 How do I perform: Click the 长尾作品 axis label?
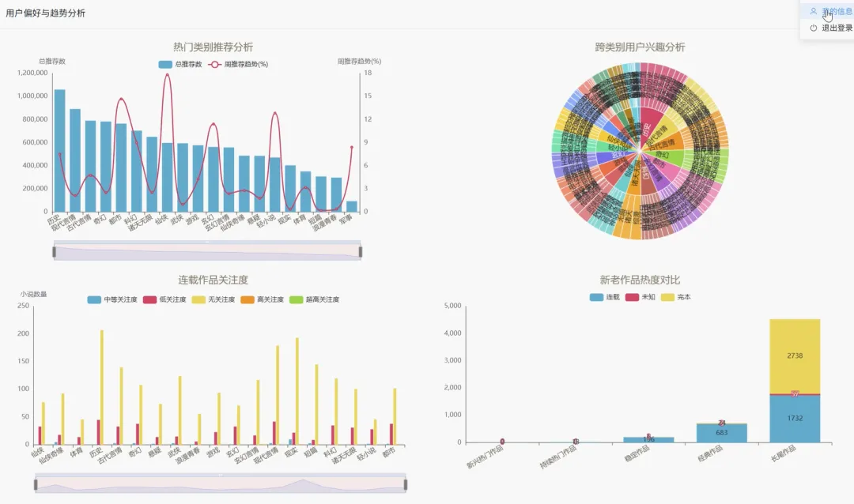point(783,453)
